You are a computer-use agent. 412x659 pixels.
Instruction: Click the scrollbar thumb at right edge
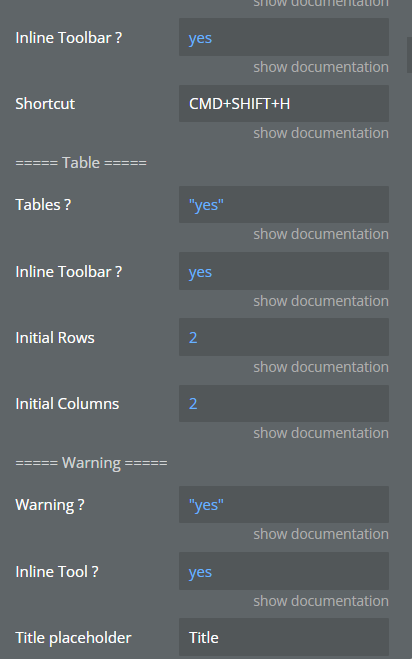409,55
